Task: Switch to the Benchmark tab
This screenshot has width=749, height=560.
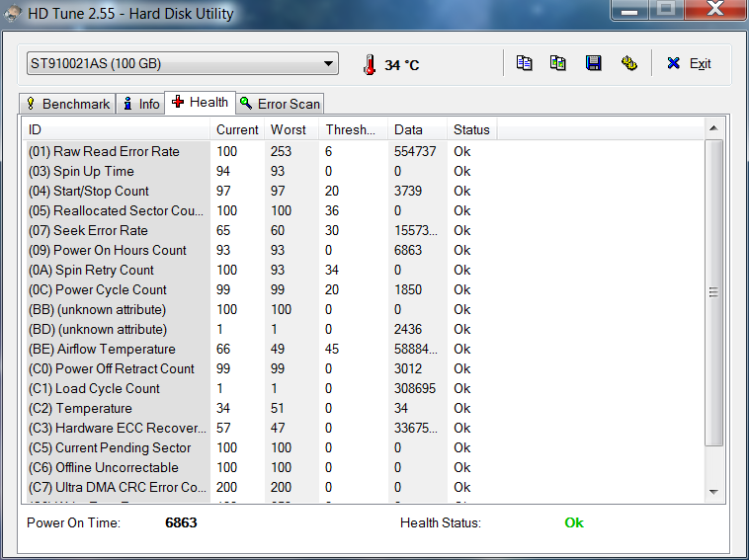Action: (68, 104)
